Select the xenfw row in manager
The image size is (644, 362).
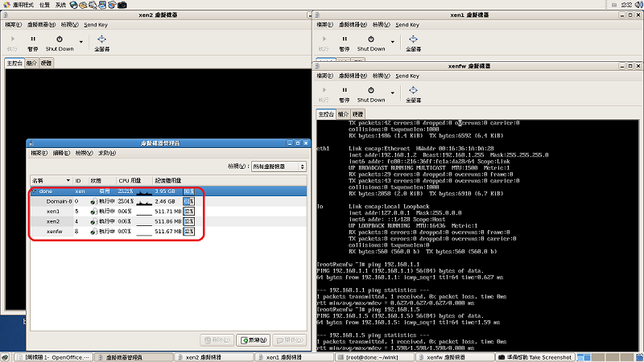pyautogui.click(x=168, y=232)
